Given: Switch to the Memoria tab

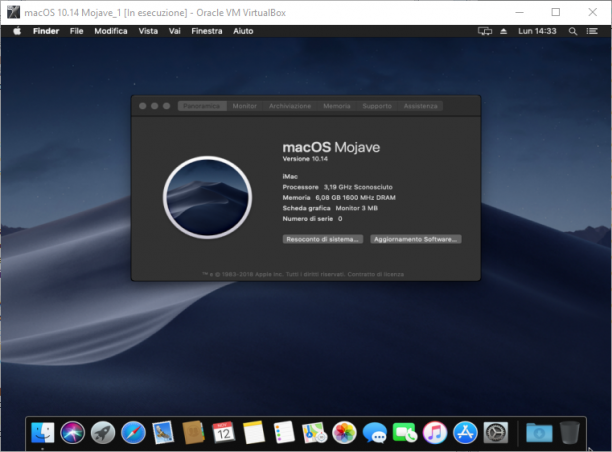Looking at the screenshot, I should click(x=337, y=106).
